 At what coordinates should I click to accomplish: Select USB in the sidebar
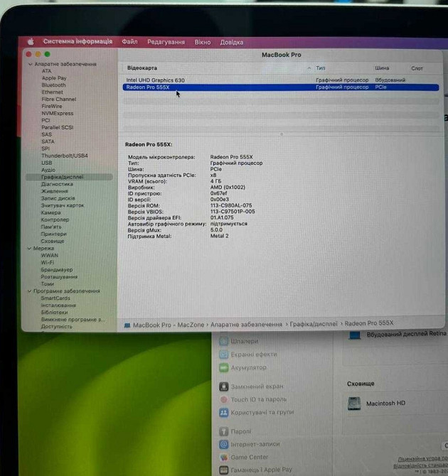click(x=46, y=163)
